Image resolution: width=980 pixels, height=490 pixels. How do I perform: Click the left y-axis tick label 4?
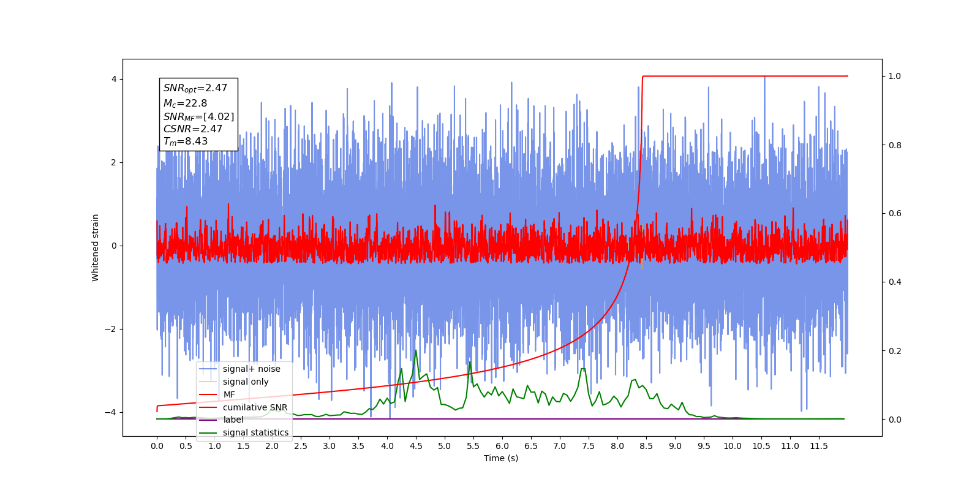(x=114, y=79)
